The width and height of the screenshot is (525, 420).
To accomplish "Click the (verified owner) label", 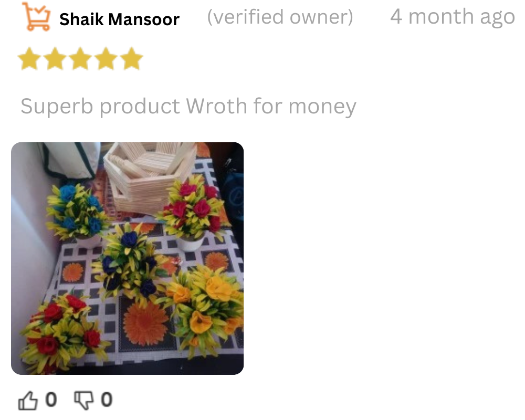I will (280, 17).
